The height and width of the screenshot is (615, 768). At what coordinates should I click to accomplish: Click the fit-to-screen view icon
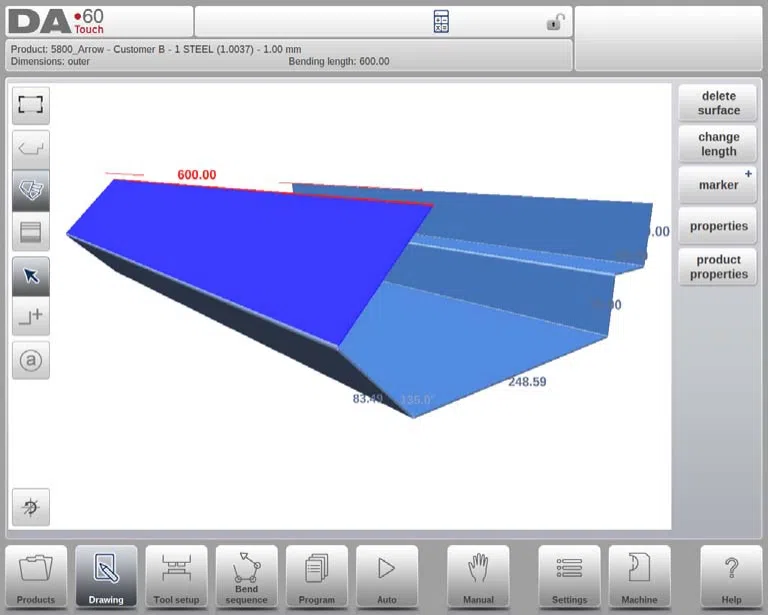(31, 105)
